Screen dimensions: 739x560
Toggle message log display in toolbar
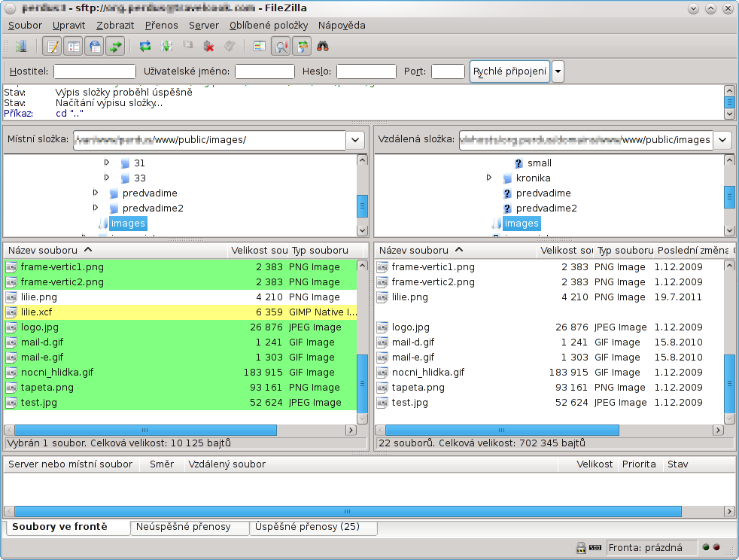(x=53, y=46)
